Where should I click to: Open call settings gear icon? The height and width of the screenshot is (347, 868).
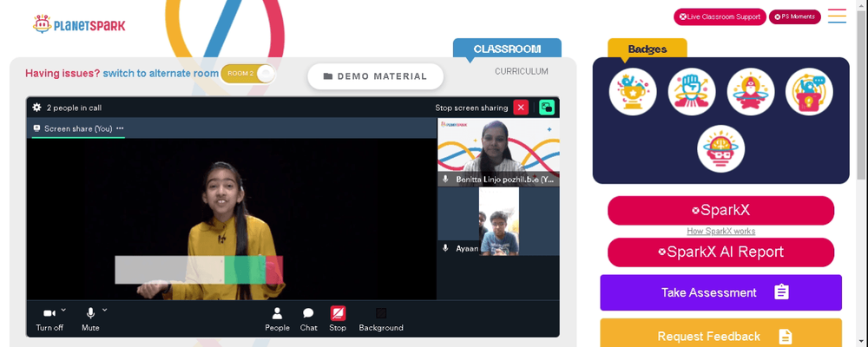(x=37, y=108)
